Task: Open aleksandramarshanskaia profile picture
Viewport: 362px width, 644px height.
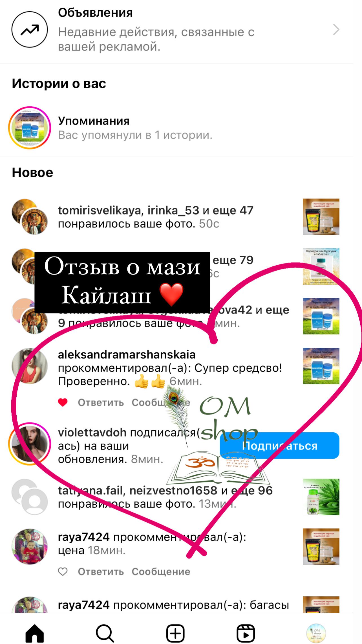Action: tap(30, 366)
